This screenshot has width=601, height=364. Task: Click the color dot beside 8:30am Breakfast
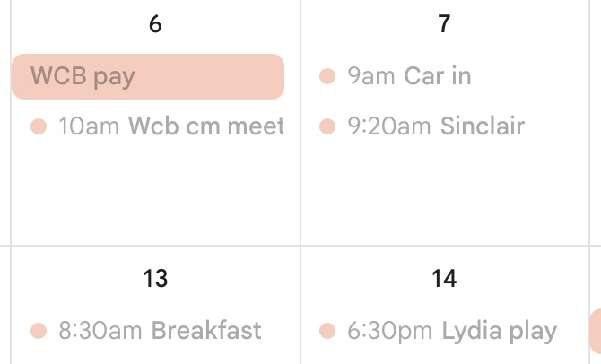(x=39, y=331)
